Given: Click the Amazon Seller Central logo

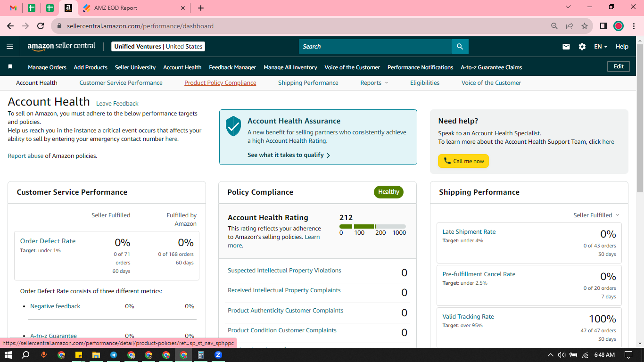Looking at the screenshot, I should [x=61, y=46].
